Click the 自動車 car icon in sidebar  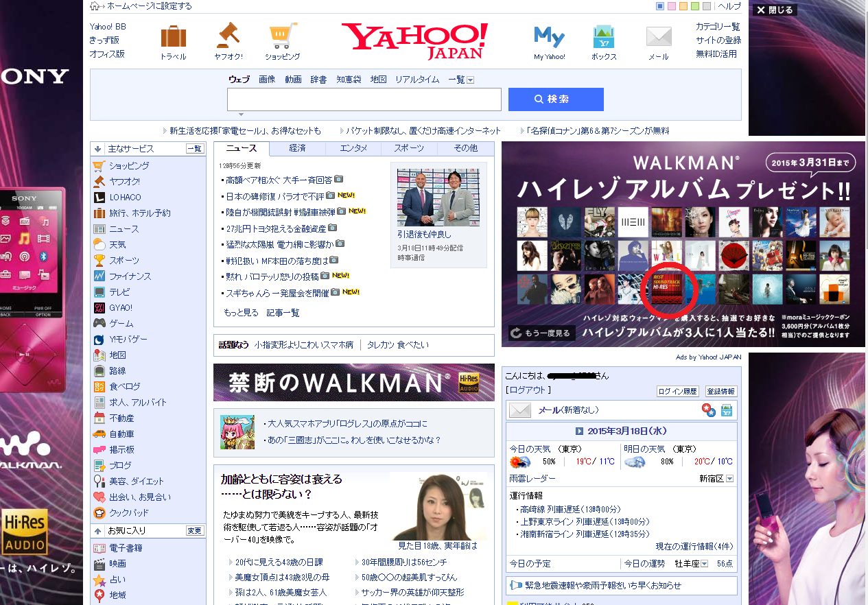(99, 434)
